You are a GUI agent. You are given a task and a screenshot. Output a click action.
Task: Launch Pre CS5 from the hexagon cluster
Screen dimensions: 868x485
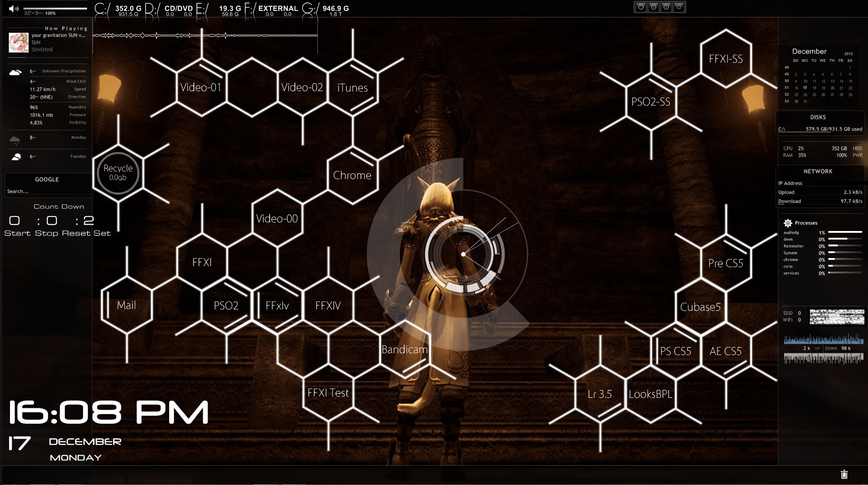726,263
